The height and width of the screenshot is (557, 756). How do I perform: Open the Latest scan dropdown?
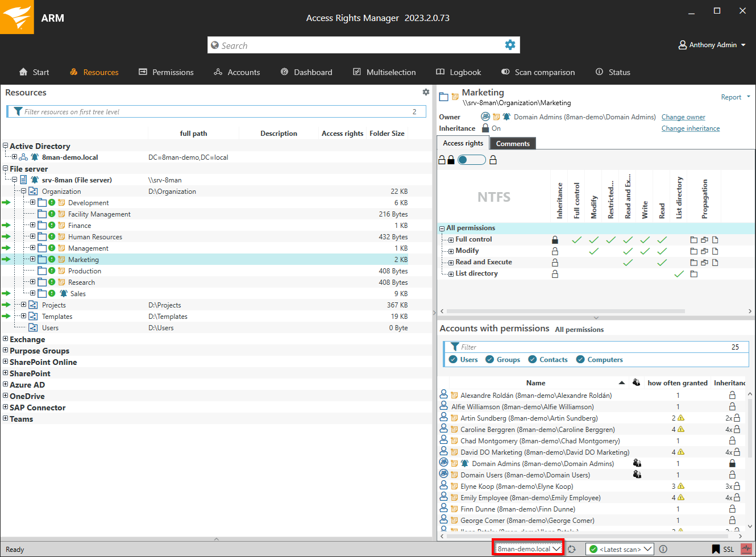click(x=620, y=549)
